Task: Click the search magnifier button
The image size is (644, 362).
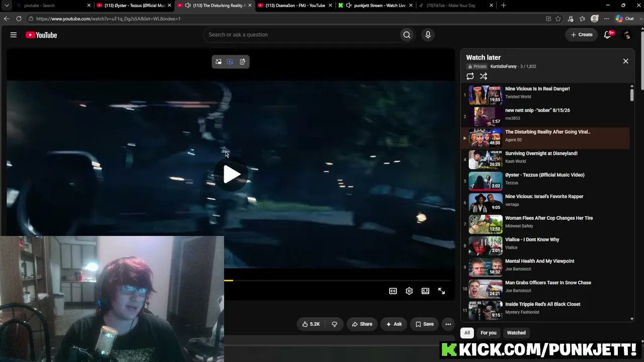Action: 407,35
